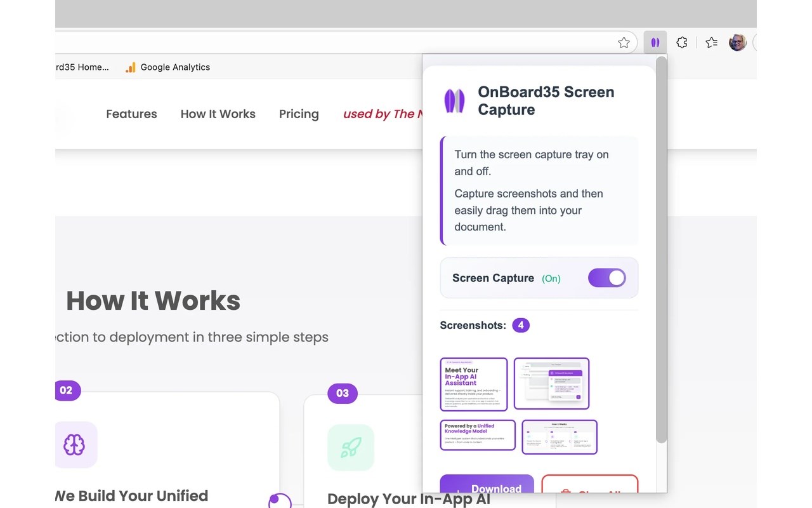
Task: Bookmark this page with the star icon
Action: 624,43
